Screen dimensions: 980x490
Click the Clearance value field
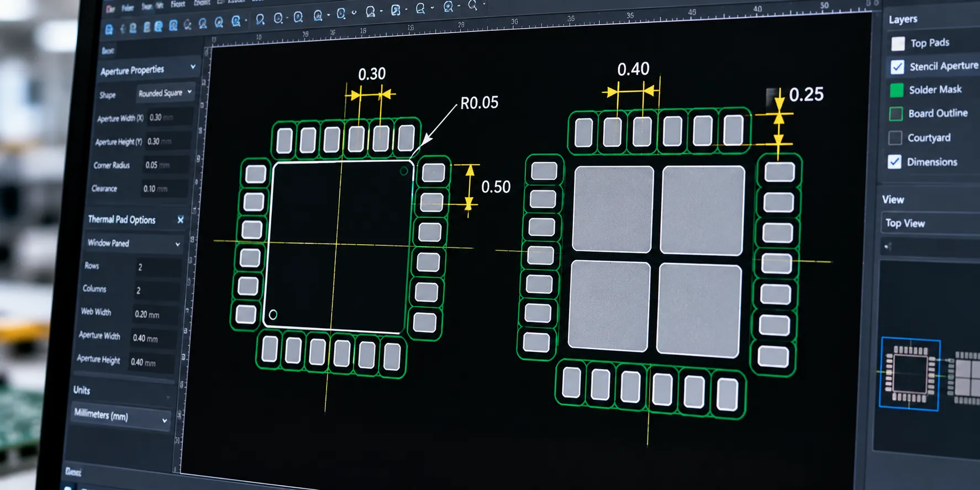coord(164,189)
